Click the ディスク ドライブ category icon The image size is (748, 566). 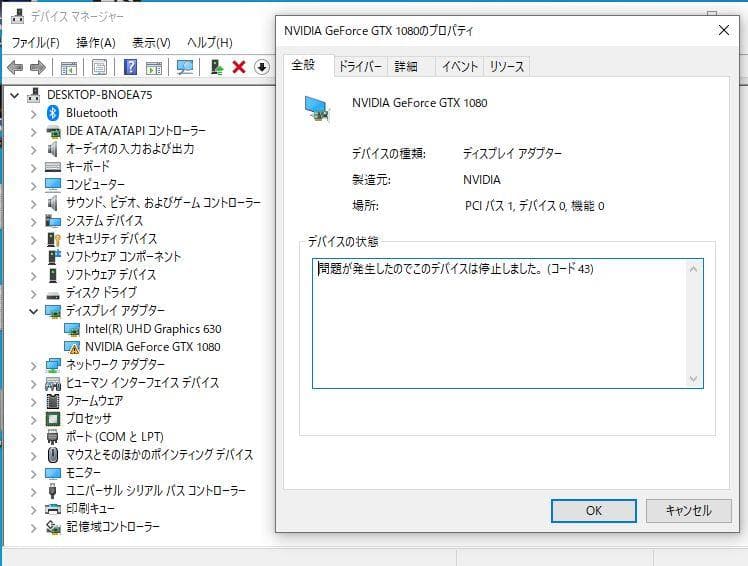(x=53, y=294)
